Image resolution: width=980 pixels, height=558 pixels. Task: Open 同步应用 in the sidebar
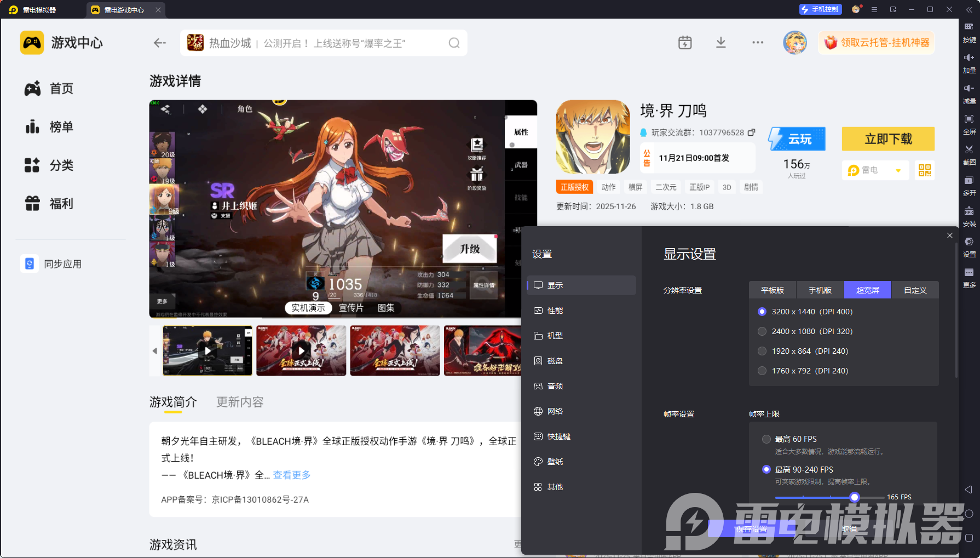click(51, 264)
